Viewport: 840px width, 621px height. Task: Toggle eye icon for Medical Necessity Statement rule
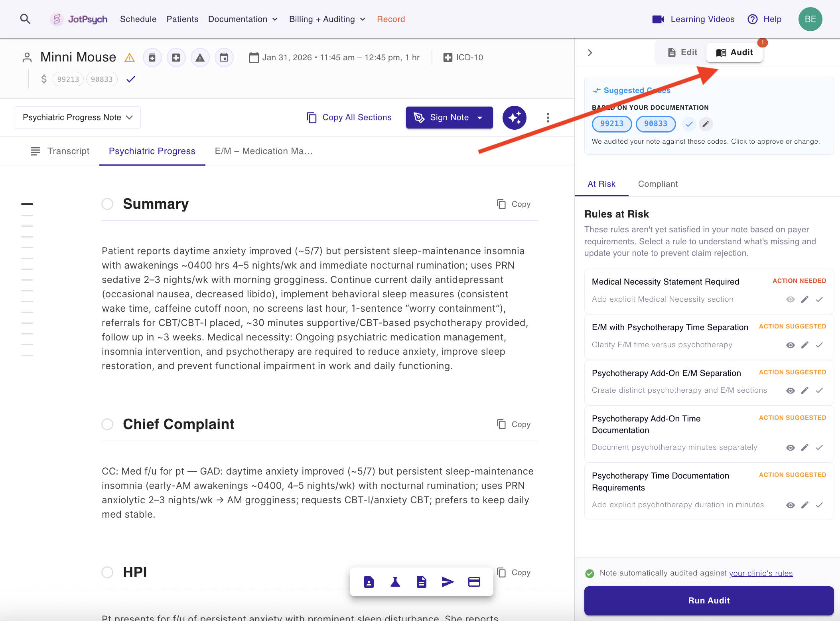(x=790, y=299)
